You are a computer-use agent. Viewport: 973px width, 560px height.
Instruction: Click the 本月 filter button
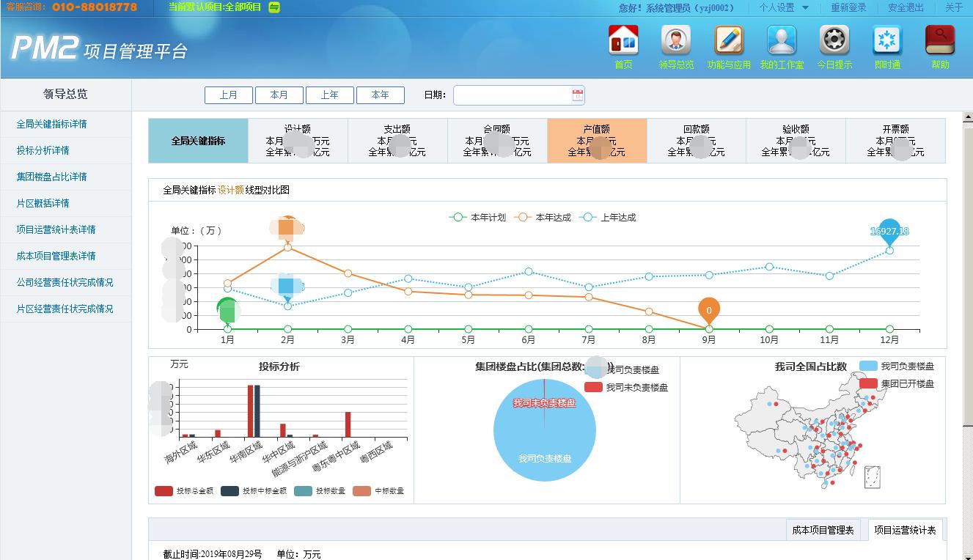[x=279, y=95]
